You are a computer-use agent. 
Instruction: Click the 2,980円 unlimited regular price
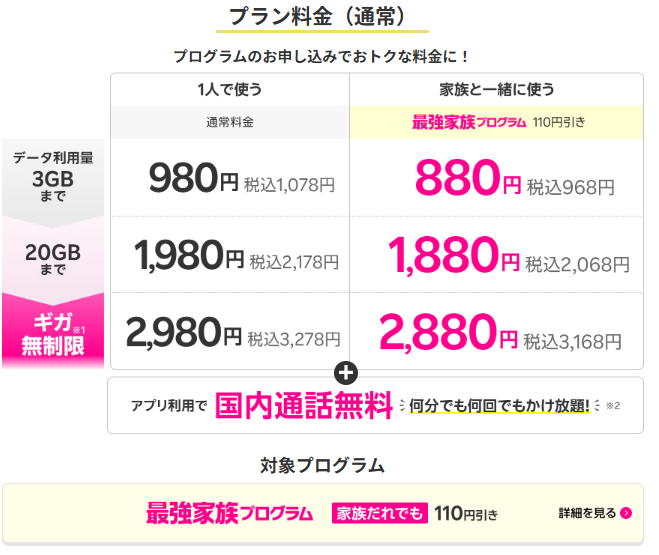click(x=184, y=332)
